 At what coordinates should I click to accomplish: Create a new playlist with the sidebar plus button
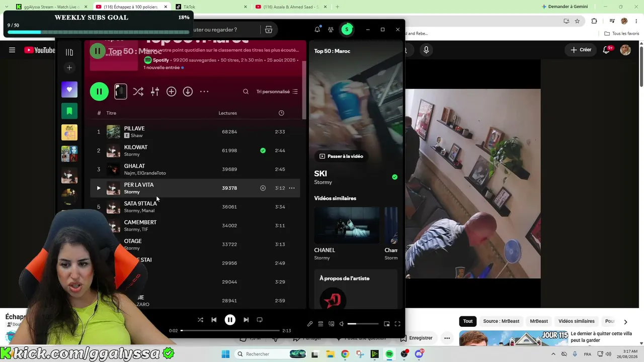pyautogui.click(x=69, y=68)
